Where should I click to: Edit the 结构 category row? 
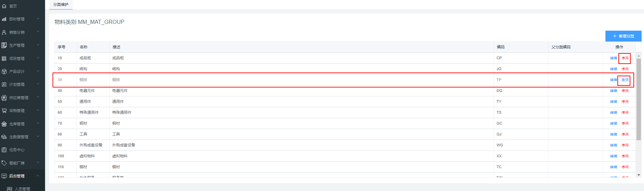[x=613, y=69]
